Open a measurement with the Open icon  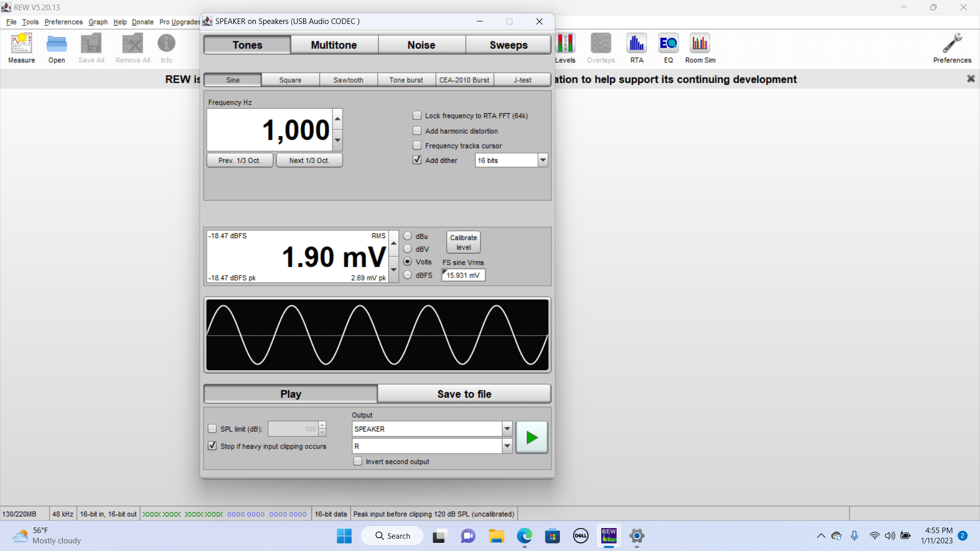(x=57, y=48)
